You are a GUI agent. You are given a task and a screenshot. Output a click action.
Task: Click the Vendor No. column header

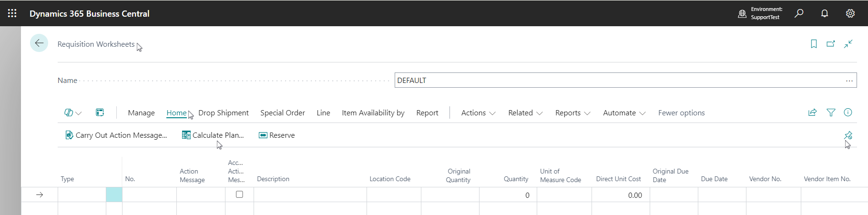(x=765, y=179)
